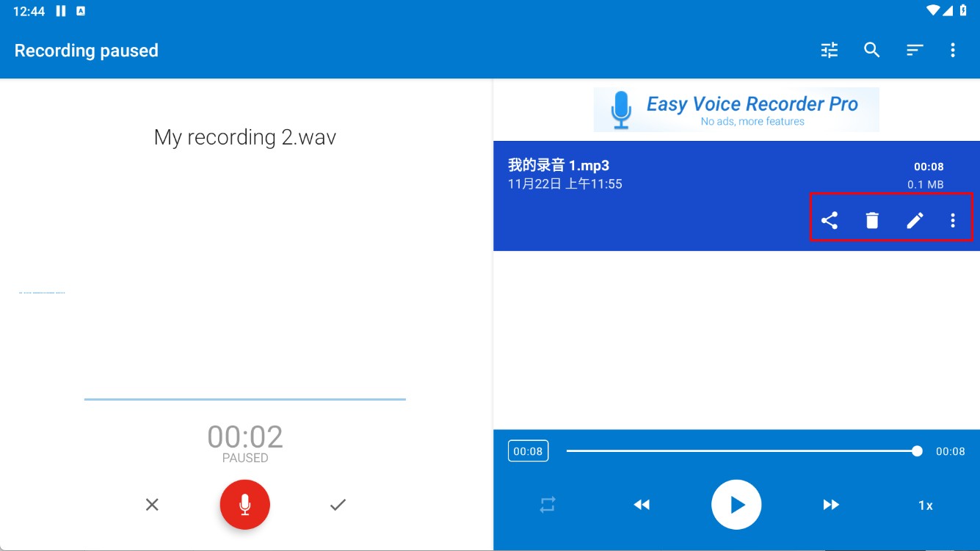Save the recording with the checkmark

click(338, 505)
